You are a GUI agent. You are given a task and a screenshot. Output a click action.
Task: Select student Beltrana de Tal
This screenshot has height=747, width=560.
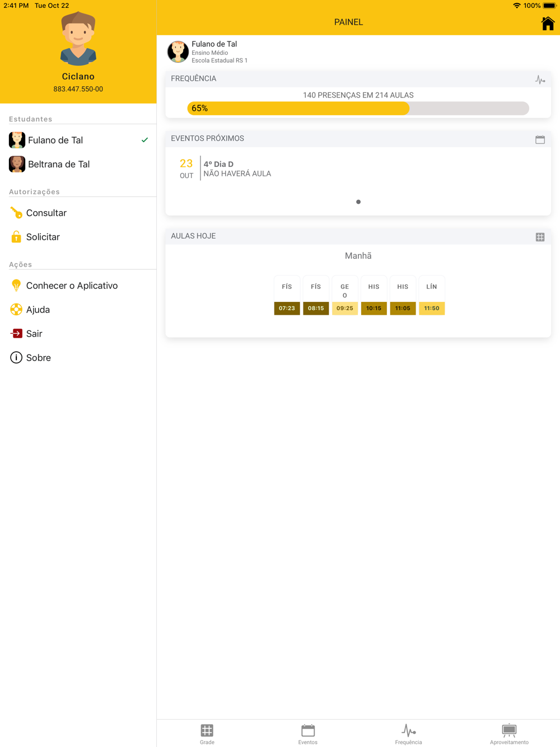click(78, 164)
